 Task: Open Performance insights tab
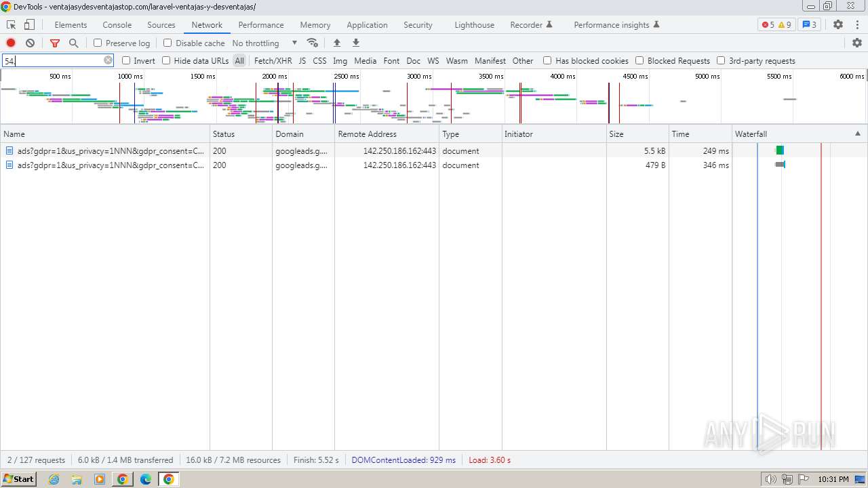click(x=616, y=24)
